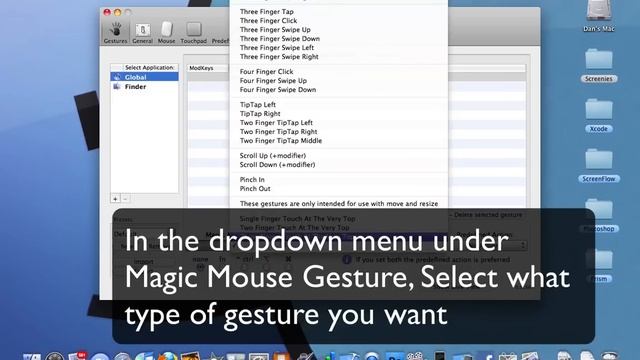Open the Photoshop desktop folder
The image size is (640, 360).
pos(599,216)
